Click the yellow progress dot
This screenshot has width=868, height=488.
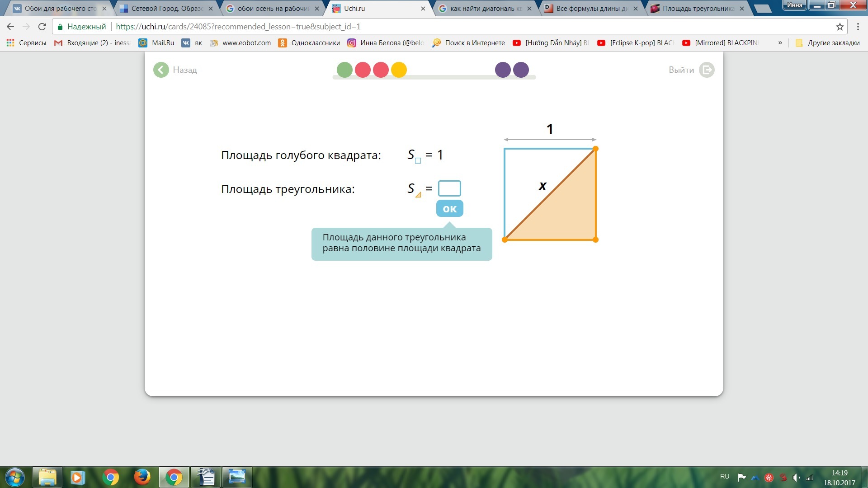tap(399, 70)
